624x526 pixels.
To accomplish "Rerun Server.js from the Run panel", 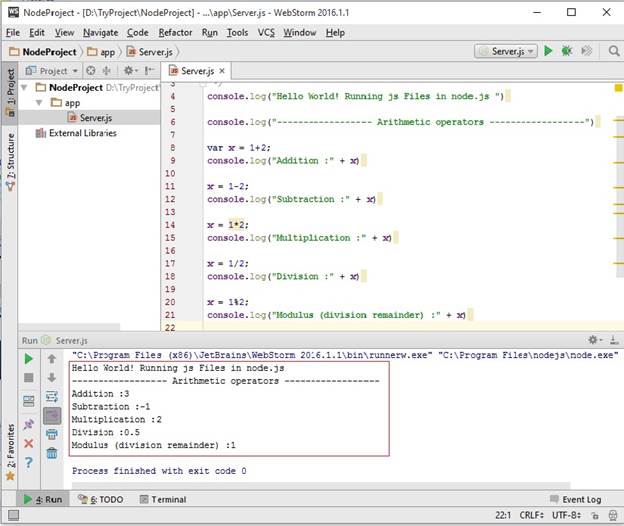I will [x=28, y=359].
